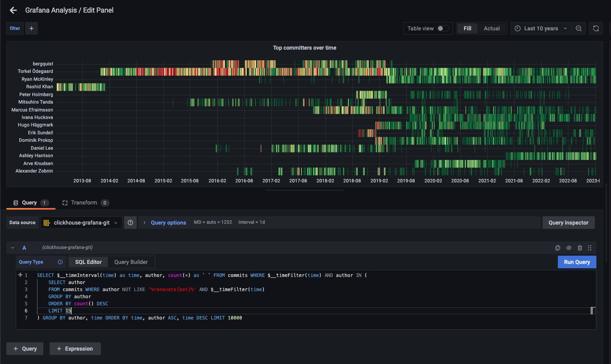Image resolution: width=611 pixels, height=364 pixels.
Task: Duplicate query A
Action: 558,248
